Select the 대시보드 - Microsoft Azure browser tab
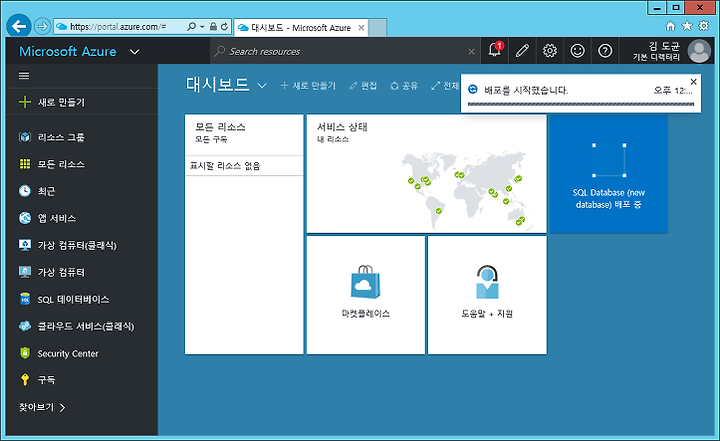This screenshot has width=720, height=441. click(x=301, y=28)
